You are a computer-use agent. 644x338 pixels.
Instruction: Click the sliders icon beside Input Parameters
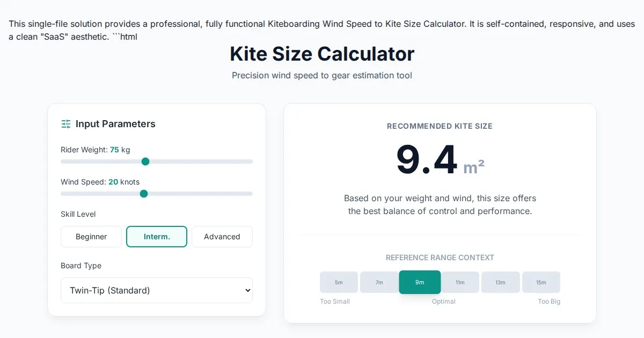tap(66, 124)
